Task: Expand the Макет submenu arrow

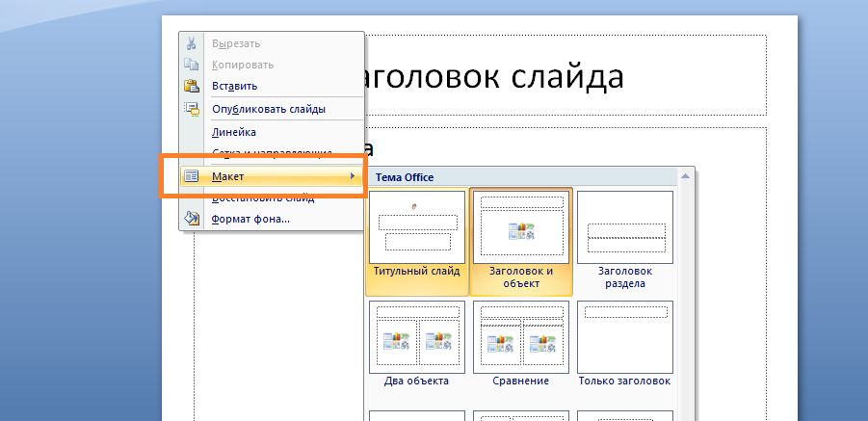Action: coord(353,176)
